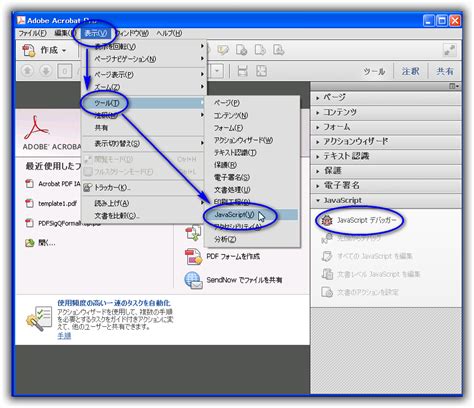Click the page number input field
This screenshot has width=474, height=408.
pyautogui.click(x=65, y=71)
